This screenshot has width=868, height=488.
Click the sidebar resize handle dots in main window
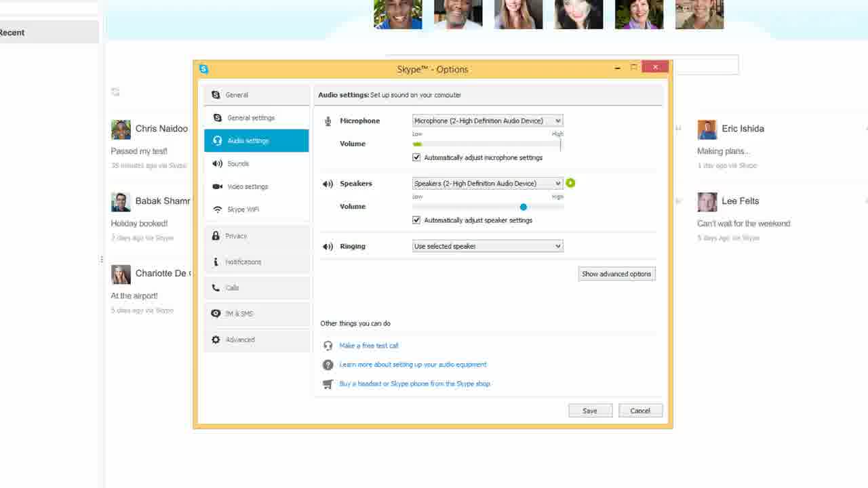[102, 260]
